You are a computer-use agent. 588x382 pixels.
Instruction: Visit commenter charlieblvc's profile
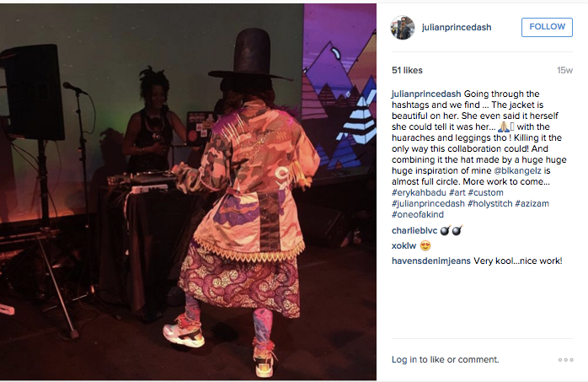[x=414, y=231]
